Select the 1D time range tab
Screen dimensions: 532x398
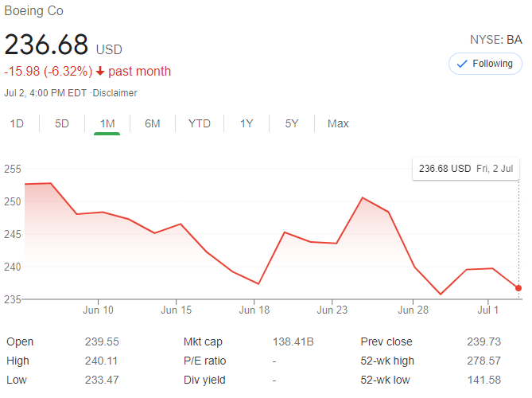(17, 123)
